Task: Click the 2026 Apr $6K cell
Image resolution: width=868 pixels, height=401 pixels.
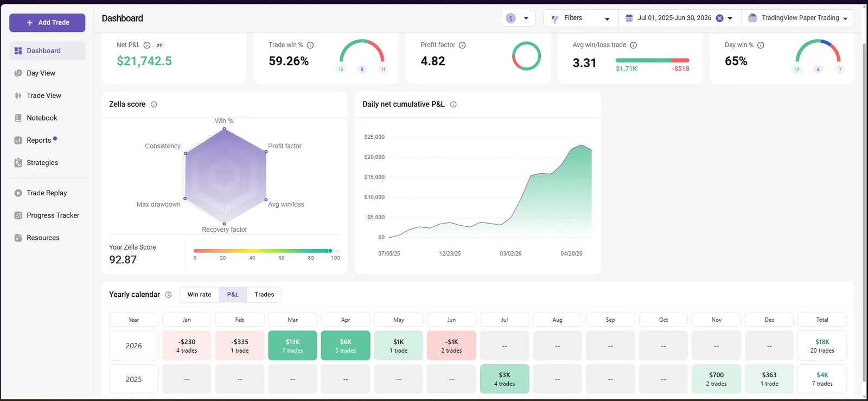Action: click(346, 346)
